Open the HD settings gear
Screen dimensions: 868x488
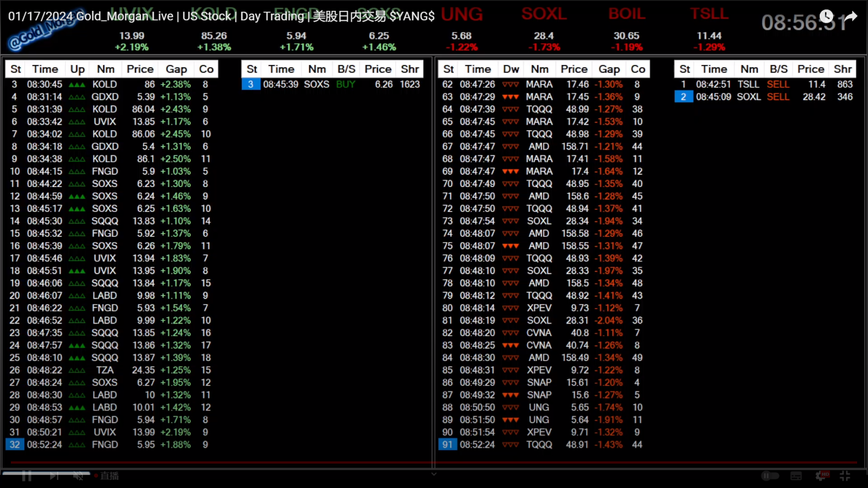pyautogui.click(x=822, y=476)
